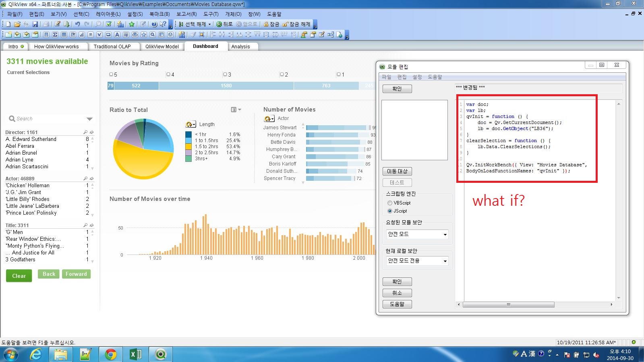This screenshot has width=644, height=362.
Task: Click the Print toolbar icon
Action: (46, 24)
